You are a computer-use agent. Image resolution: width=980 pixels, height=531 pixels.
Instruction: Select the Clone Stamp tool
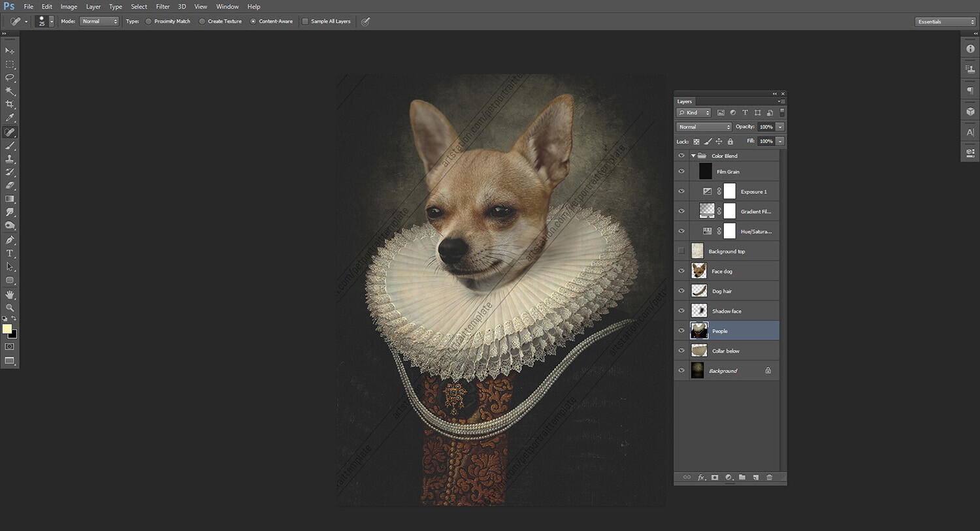coord(9,159)
